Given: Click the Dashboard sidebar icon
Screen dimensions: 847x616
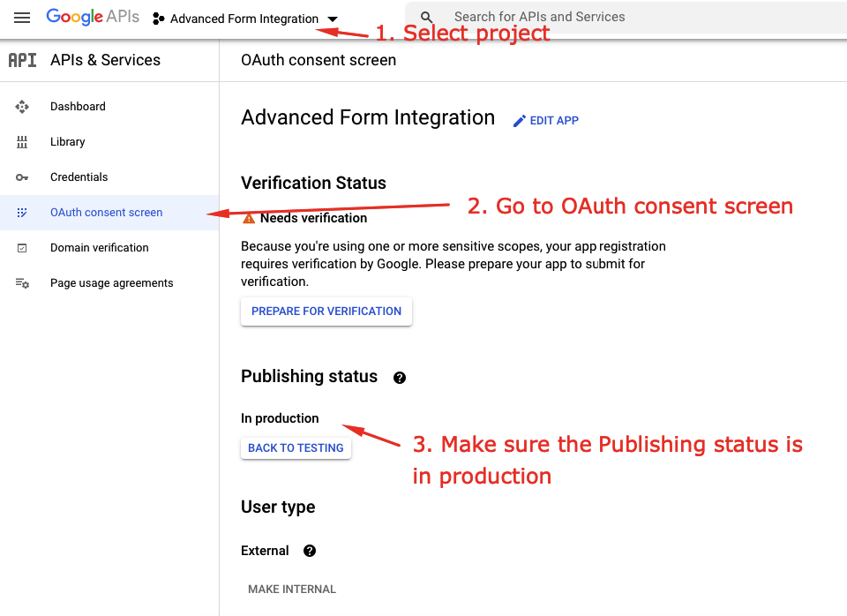Looking at the screenshot, I should pyautogui.click(x=21, y=106).
